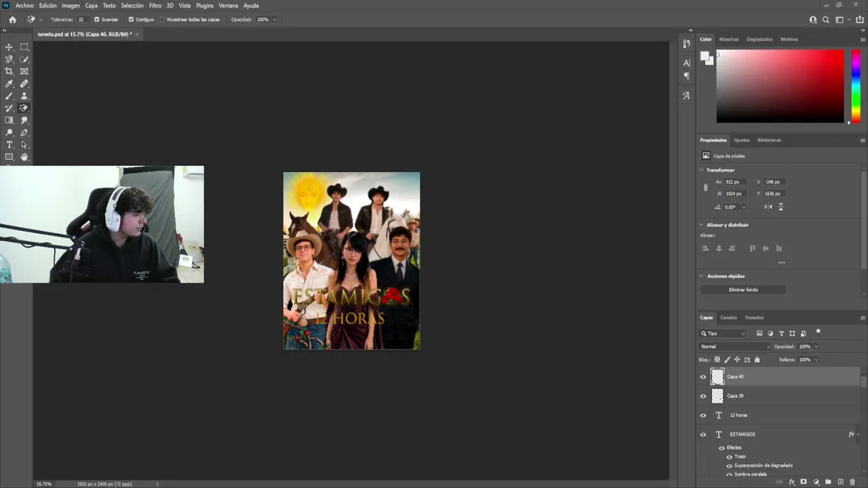This screenshot has width=868, height=488.
Task: Open the search icon in the top bar
Action: (826, 20)
